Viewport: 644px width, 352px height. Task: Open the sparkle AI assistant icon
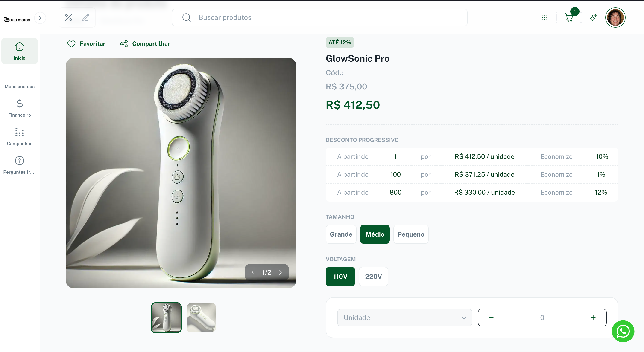[x=593, y=17]
